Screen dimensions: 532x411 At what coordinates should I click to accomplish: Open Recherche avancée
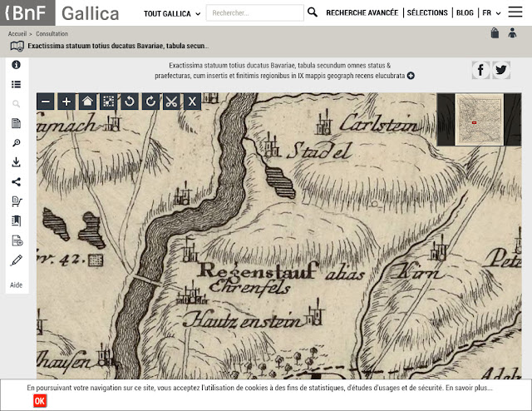tap(362, 13)
